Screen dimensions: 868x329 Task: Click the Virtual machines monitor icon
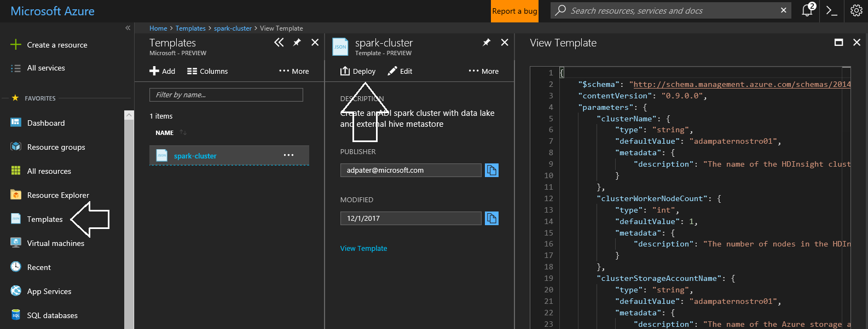16,243
